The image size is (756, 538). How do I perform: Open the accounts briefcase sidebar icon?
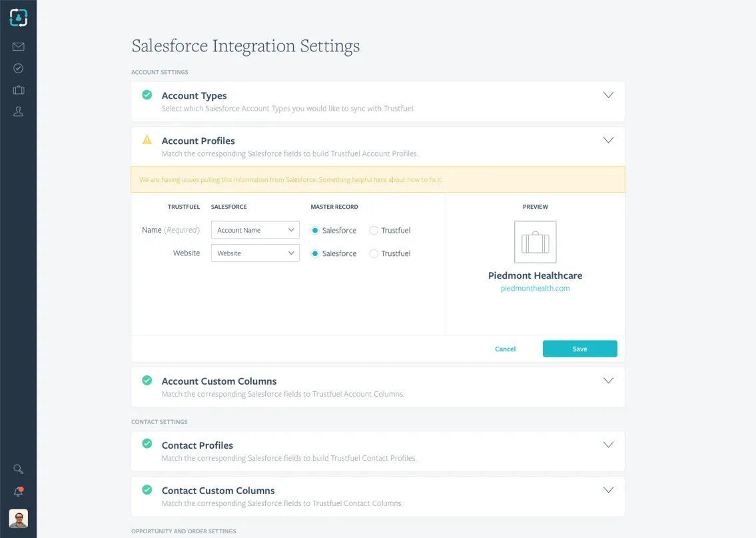tap(18, 89)
